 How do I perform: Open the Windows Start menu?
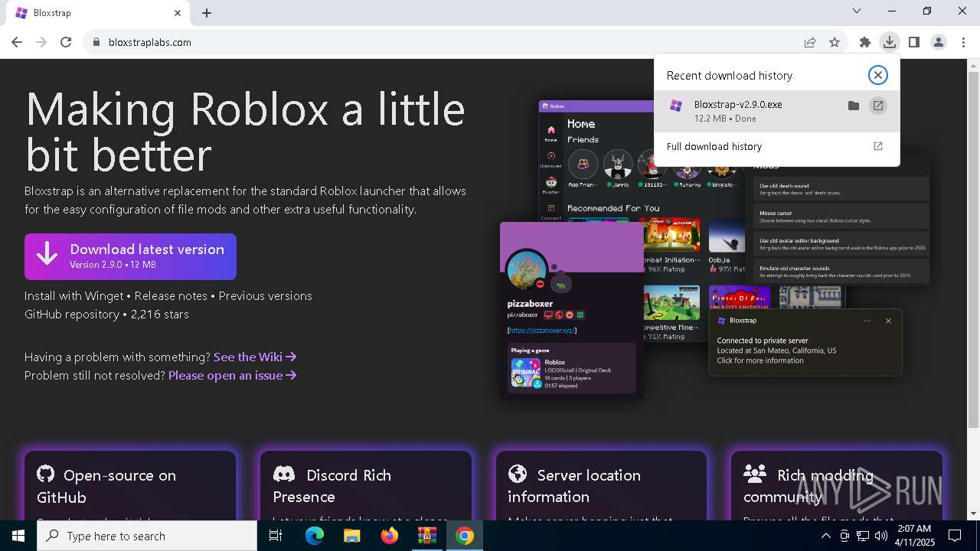coord(18,536)
